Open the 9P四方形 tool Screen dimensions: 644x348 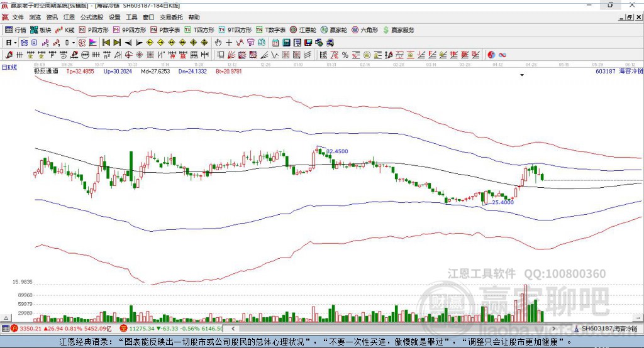coord(130,30)
